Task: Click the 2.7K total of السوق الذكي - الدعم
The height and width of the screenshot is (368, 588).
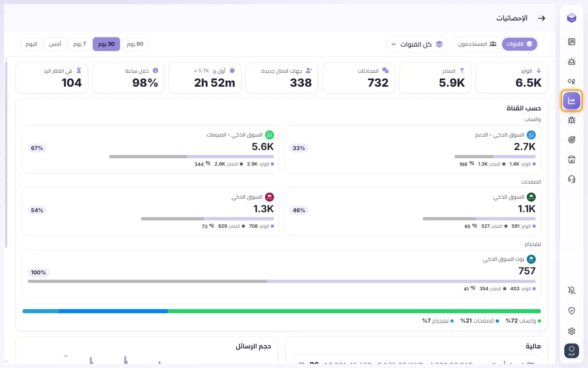Action: pos(525,147)
